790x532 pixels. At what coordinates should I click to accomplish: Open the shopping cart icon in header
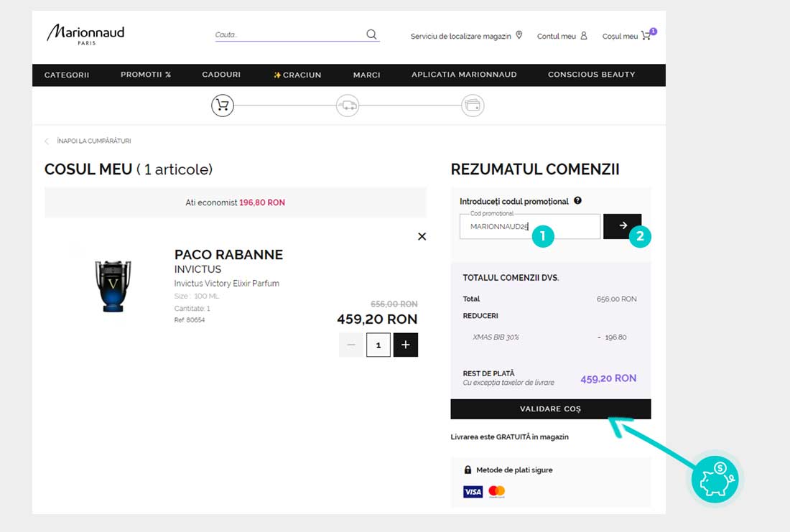click(x=646, y=36)
